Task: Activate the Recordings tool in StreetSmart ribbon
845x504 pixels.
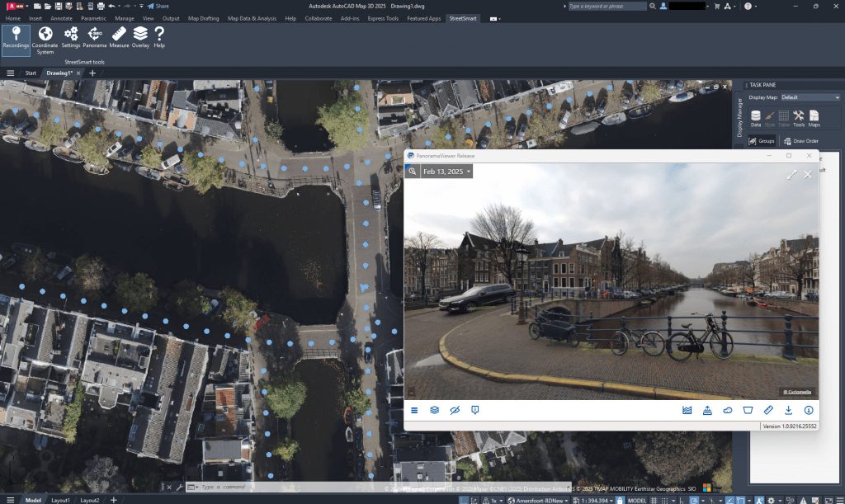Action: [x=16, y=40]
